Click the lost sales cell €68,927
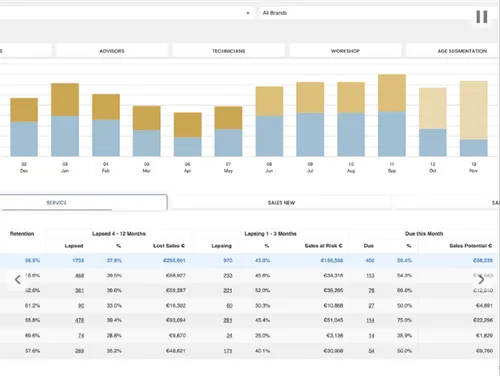 (175, 276)
